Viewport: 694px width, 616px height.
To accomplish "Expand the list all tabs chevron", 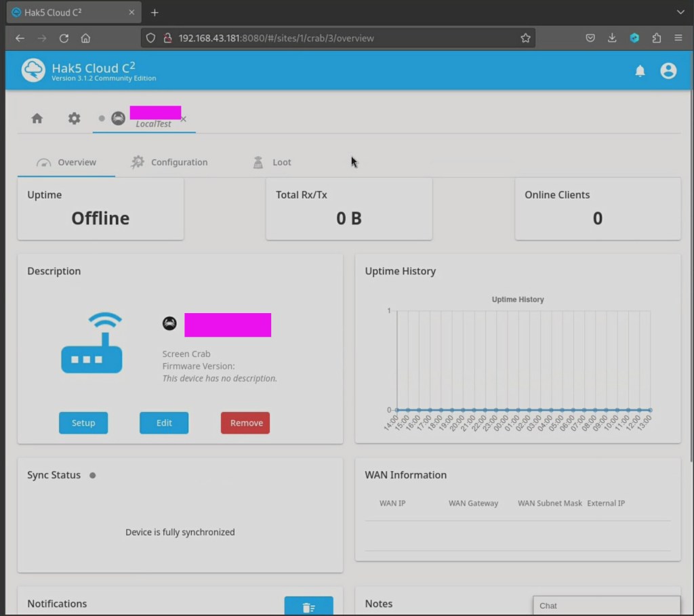I will click(x=680, y=12).
